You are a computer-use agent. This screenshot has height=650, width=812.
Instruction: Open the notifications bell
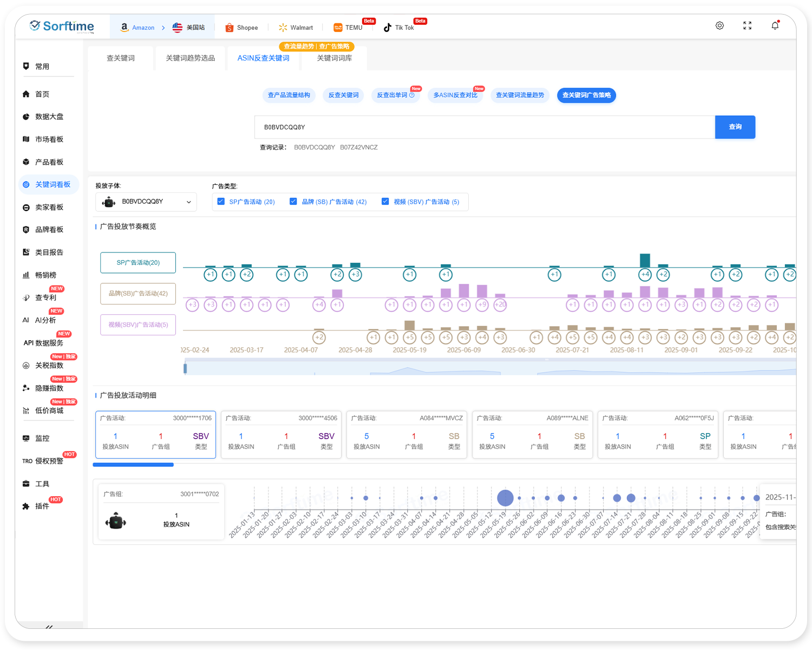[775, 25]
